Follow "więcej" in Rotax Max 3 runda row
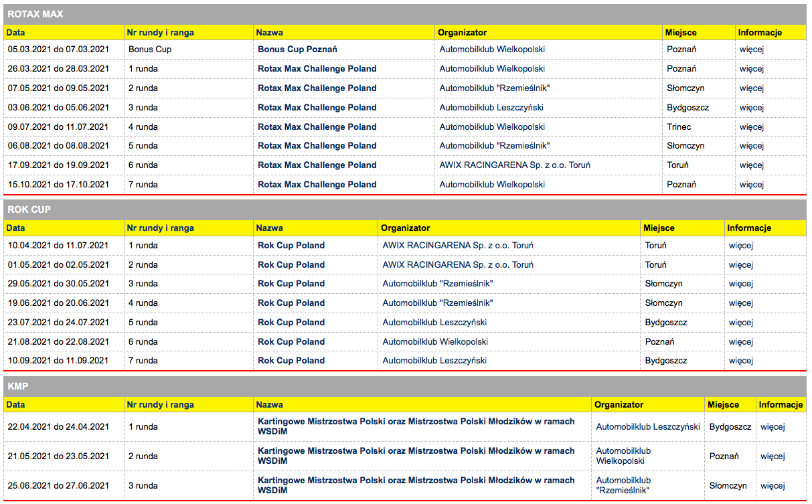This screenshot has width=812, height=504. coord(752,108)
